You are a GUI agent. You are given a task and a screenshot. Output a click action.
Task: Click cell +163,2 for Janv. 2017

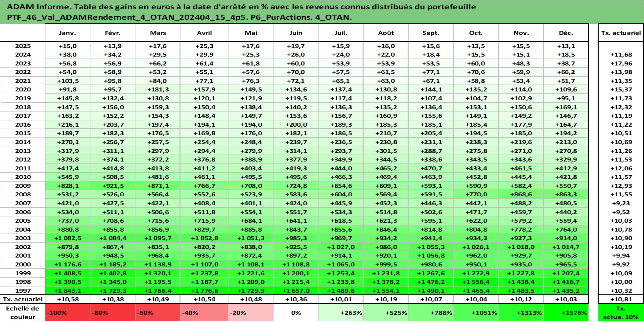click(x=67, y=116)
